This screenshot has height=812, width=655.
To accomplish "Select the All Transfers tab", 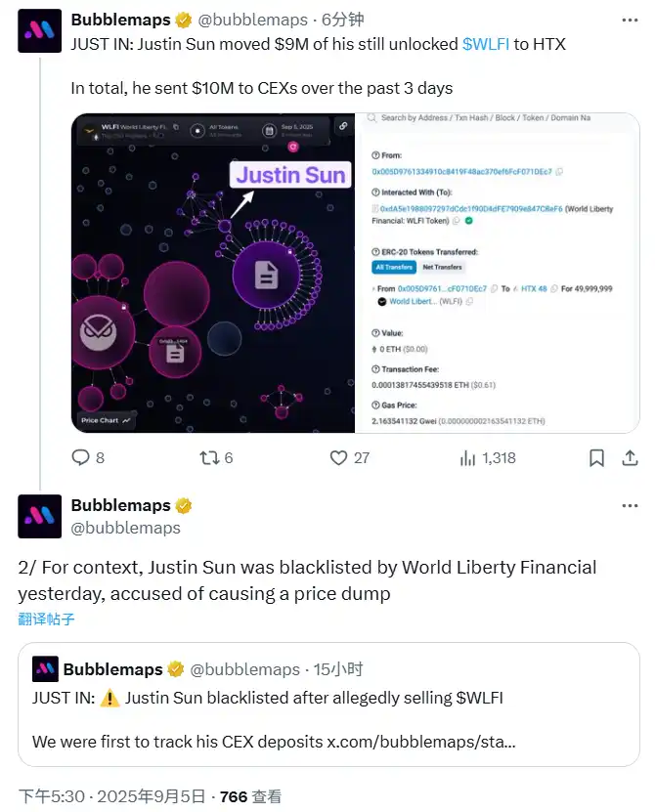I will pyautogui.click(x=393, y=267).
